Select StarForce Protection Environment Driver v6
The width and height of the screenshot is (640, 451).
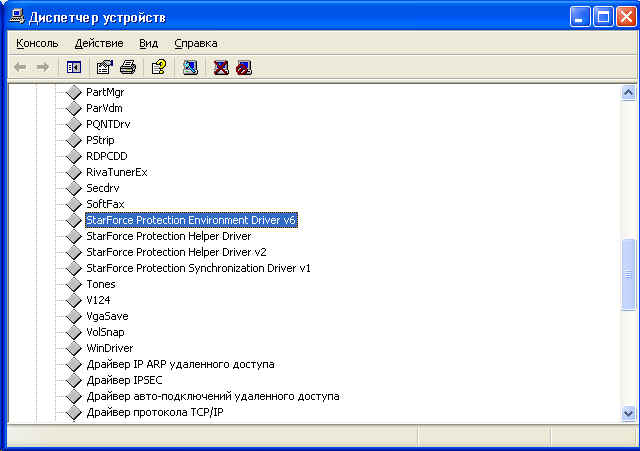tap(191, 220)
